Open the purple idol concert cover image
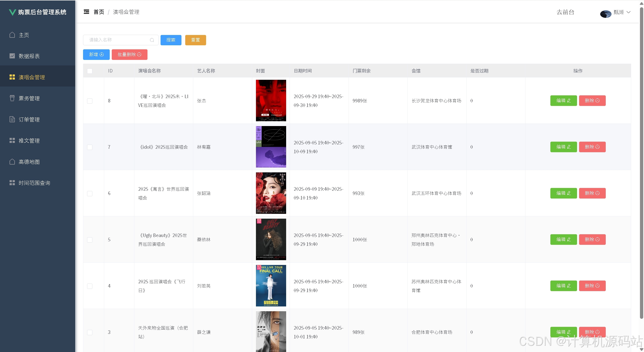Image resolution: width=644 pixels, height=352 pixels. (271, 147)
